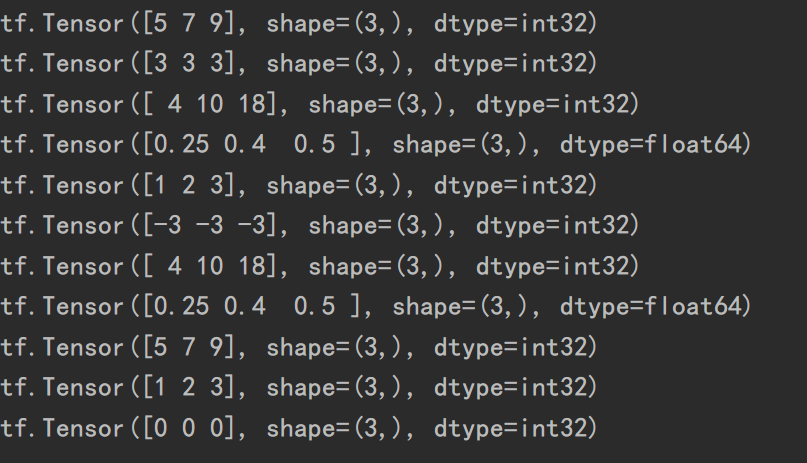
Task: Click tf.Tensor at the start of the [-3 -3 -3] line
Action: [x=62, y=226]
